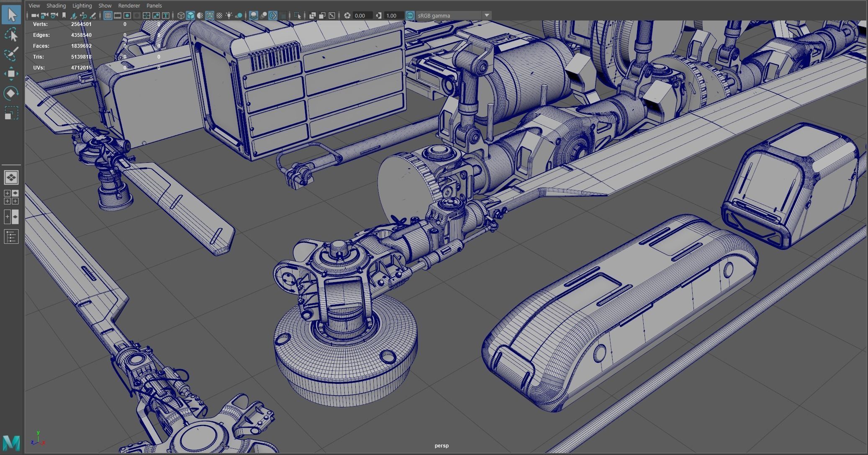Open the Panels menu
The width and height of the screenshot is (868, 455).
(x=154, y=5)
